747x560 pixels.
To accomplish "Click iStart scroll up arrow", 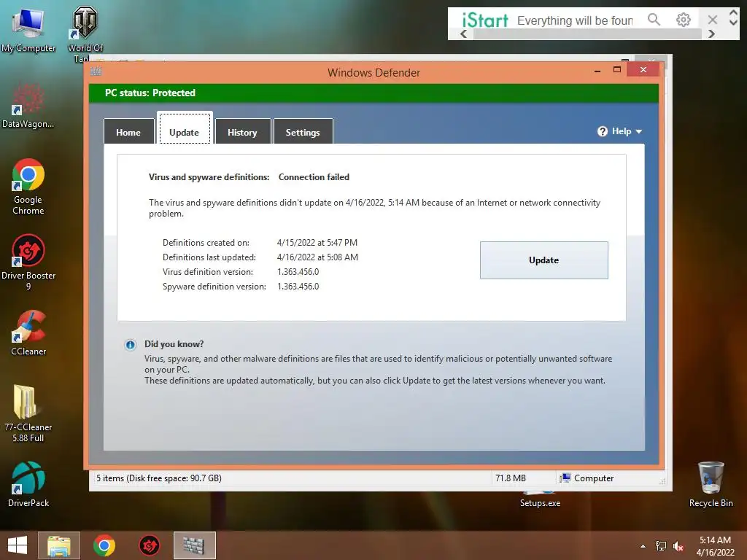I will [734, 13].
